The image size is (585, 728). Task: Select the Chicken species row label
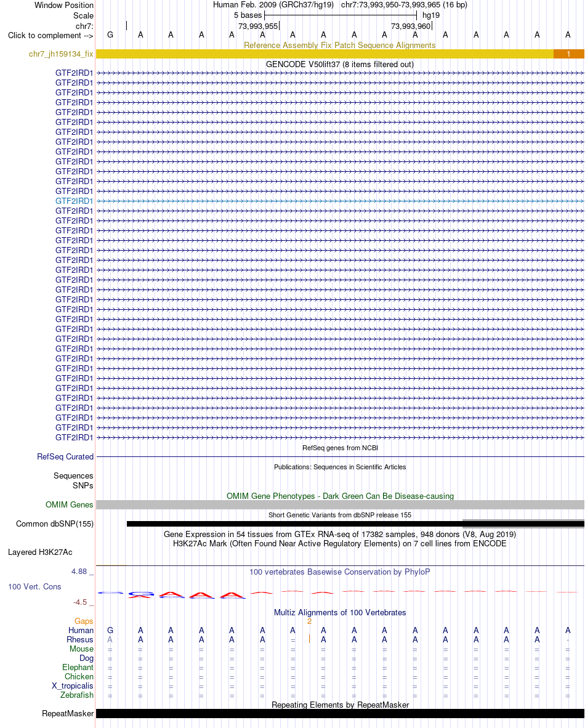click(x=79, y=677)
